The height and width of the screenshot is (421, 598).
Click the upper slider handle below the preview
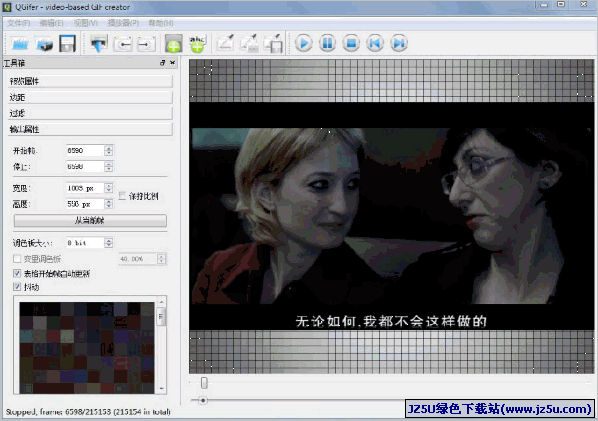pyautogui.click(x=204, y=382)
